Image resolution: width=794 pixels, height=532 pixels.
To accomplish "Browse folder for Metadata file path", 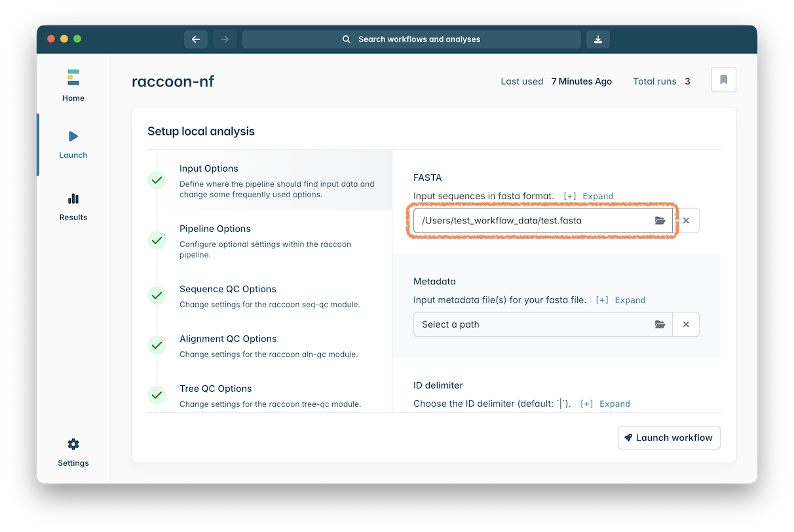I will point(660,324).
